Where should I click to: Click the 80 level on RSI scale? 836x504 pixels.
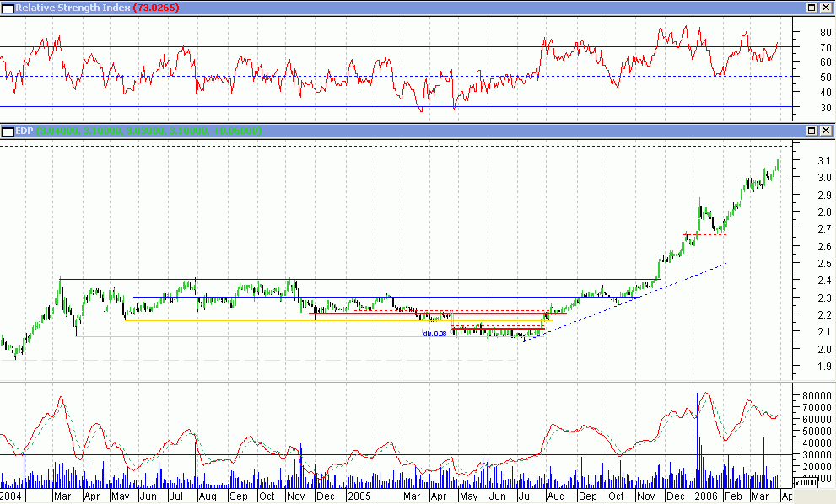click(x=825, y=33)
